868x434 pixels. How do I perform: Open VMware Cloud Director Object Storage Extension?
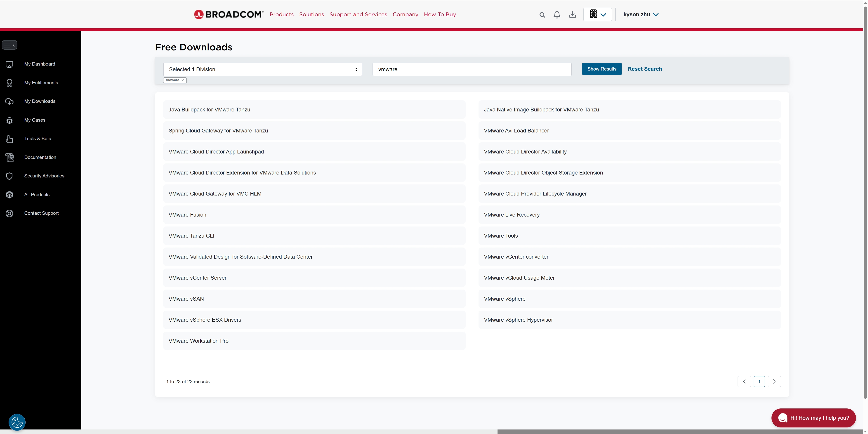click(629, 173)
